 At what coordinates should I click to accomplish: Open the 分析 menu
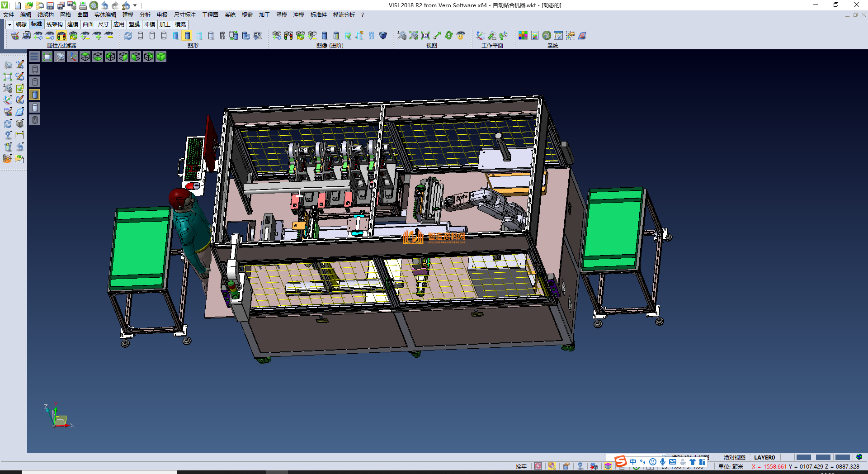pos(145,15)
